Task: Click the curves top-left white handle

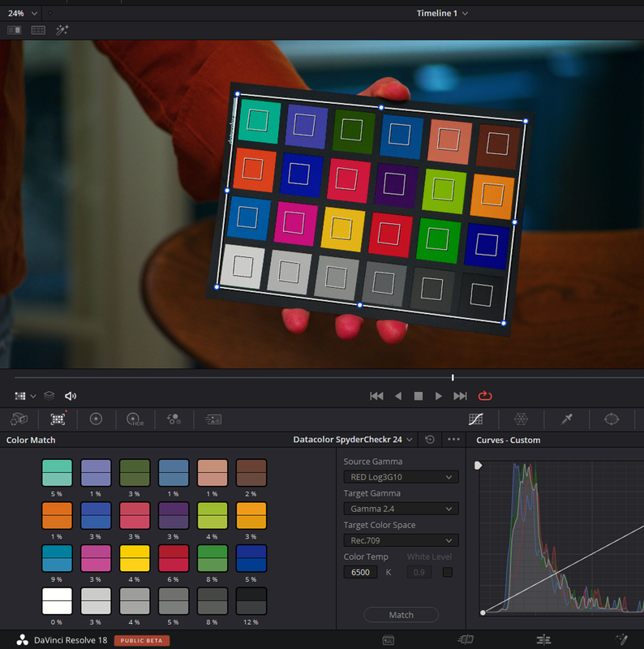Action: click(478, 466)
